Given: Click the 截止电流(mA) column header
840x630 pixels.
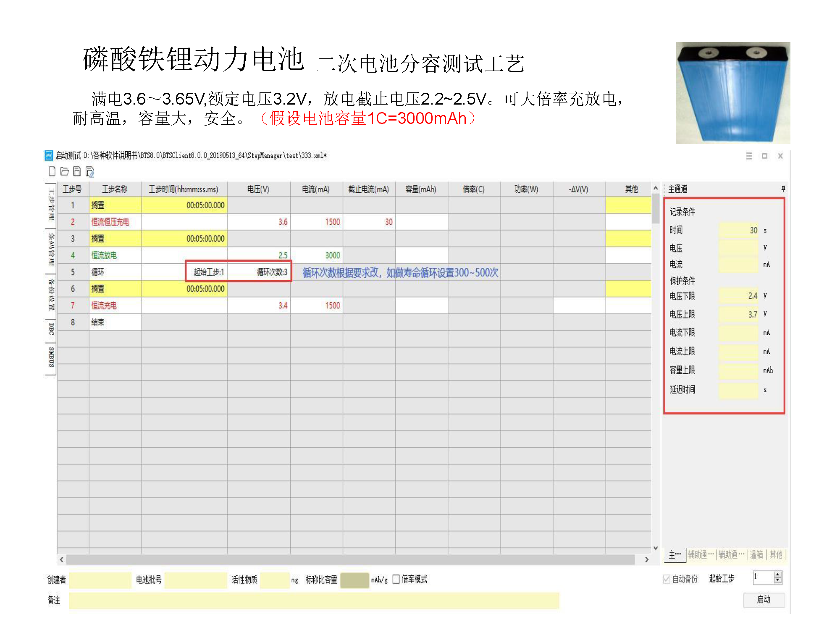Looking at the screenshot, I should point(369,189).
